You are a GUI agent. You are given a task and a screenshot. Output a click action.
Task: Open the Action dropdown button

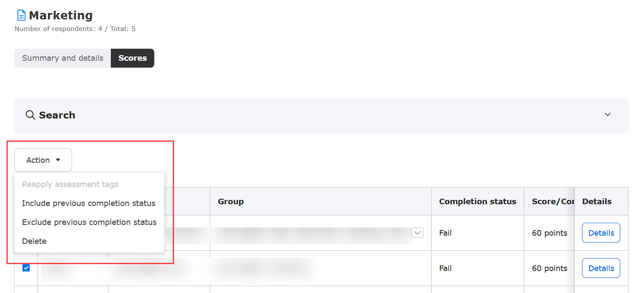click(43, 160)
